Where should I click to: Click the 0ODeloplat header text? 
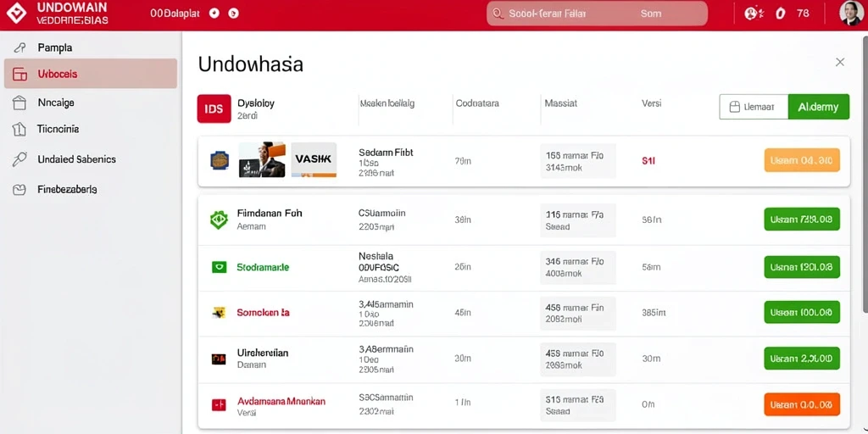(175, 14)
